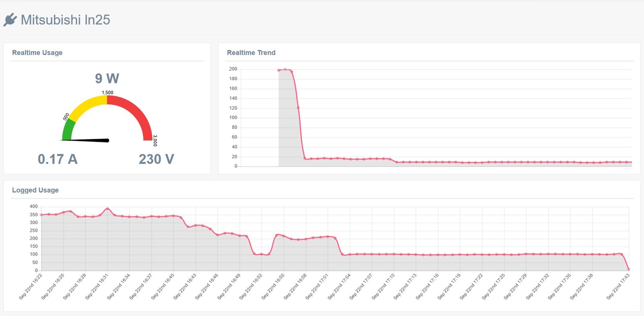Click the black gauge needle
644x316 pixels.
coord(85,140)
